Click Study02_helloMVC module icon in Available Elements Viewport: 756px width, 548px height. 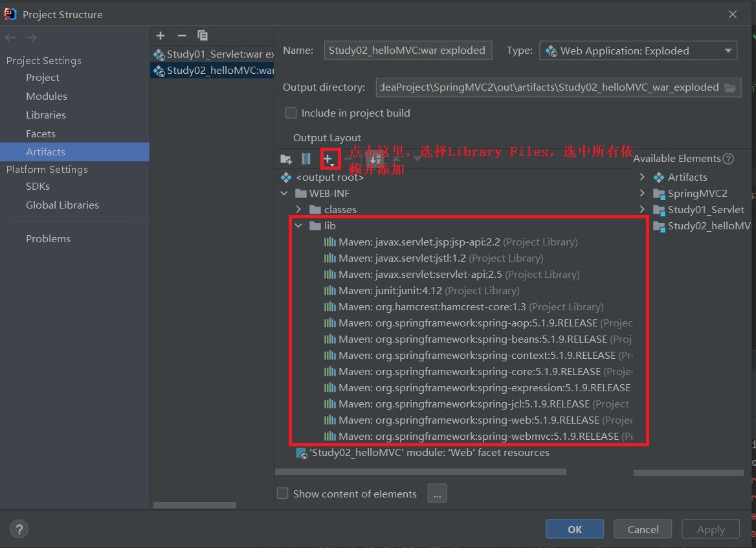tap(659, 226)
